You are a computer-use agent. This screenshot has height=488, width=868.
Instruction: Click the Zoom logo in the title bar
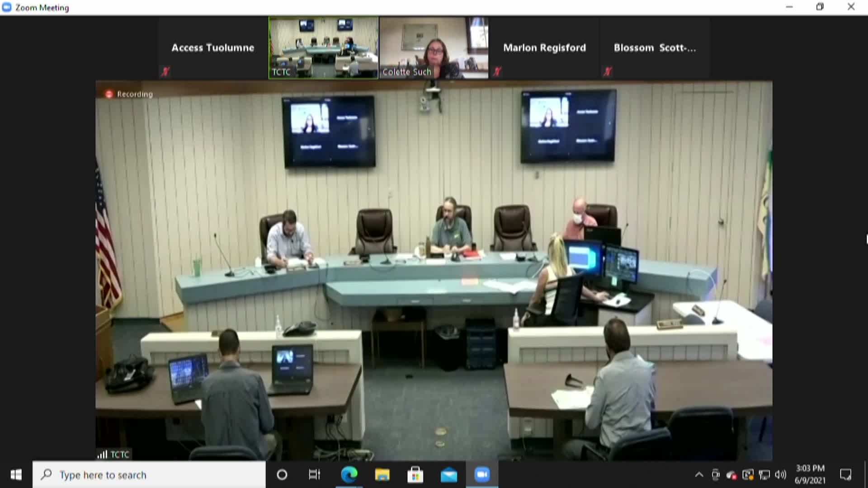(6, 7)
